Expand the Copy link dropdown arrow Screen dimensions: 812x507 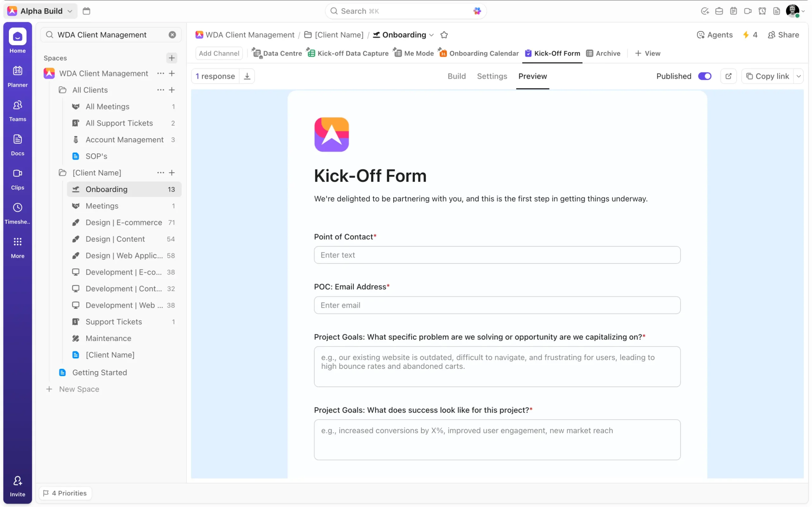[799, 76]
